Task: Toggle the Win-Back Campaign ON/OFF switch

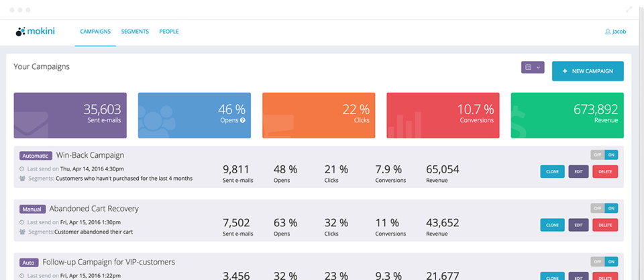Action: pos(604,154)
